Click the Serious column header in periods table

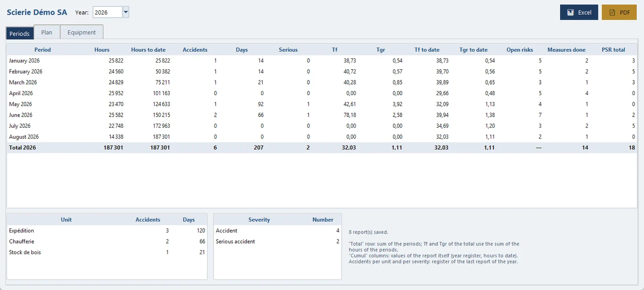point(288,50)
